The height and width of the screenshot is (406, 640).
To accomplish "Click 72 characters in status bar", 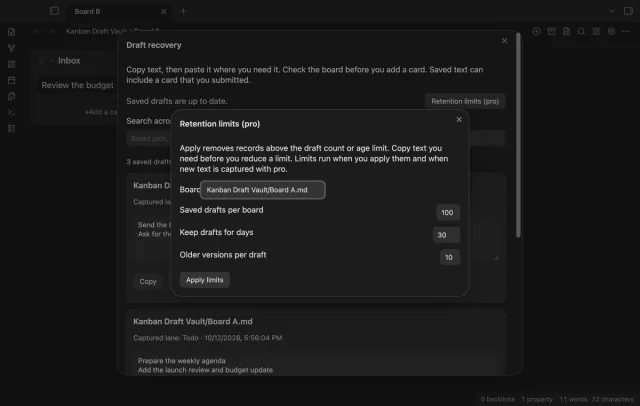I will point(612,399).
